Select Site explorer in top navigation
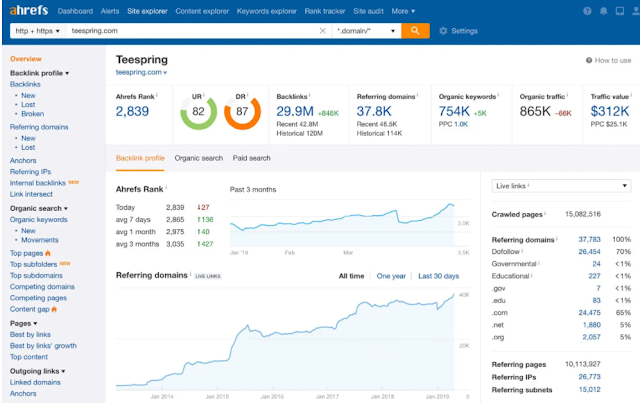Image resolution: width=640 pixels, height=408 pixels. [x=147, y=11]
